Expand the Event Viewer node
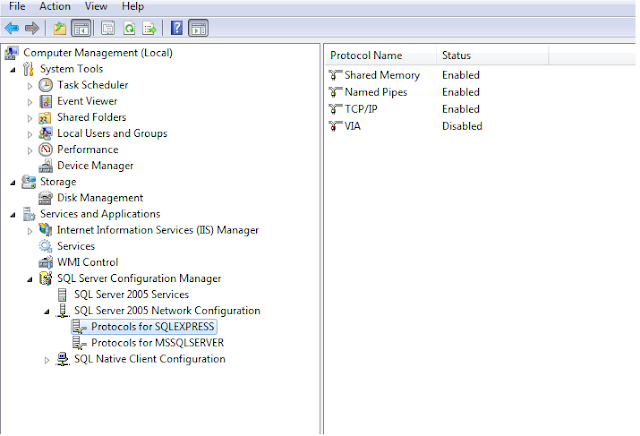This screenshot has height=436, width=640. pyautogui.click(x=29, y=102)
